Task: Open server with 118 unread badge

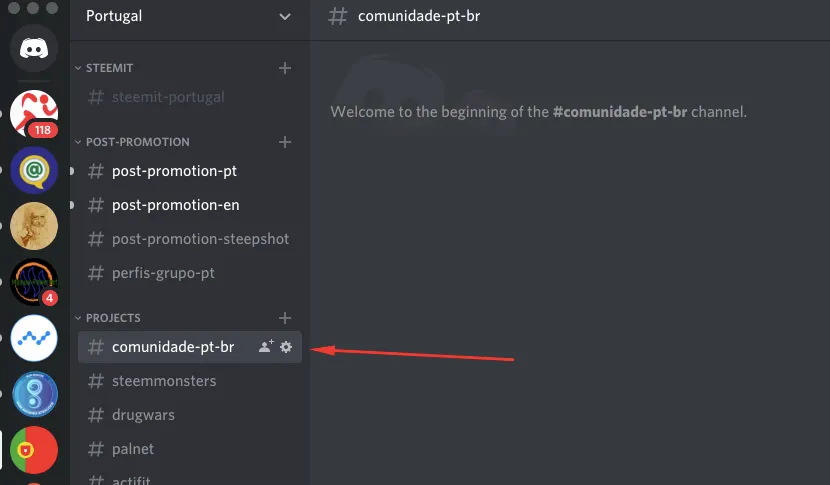Action: 34,113
